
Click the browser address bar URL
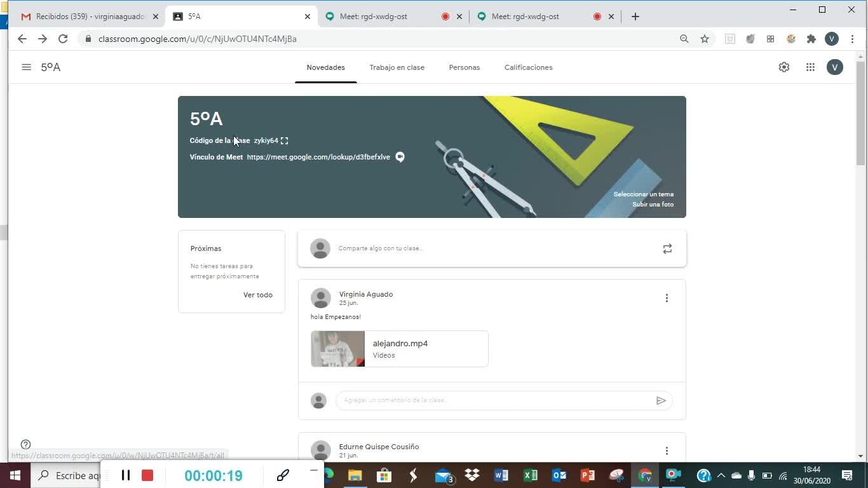[x=198, y=39]
